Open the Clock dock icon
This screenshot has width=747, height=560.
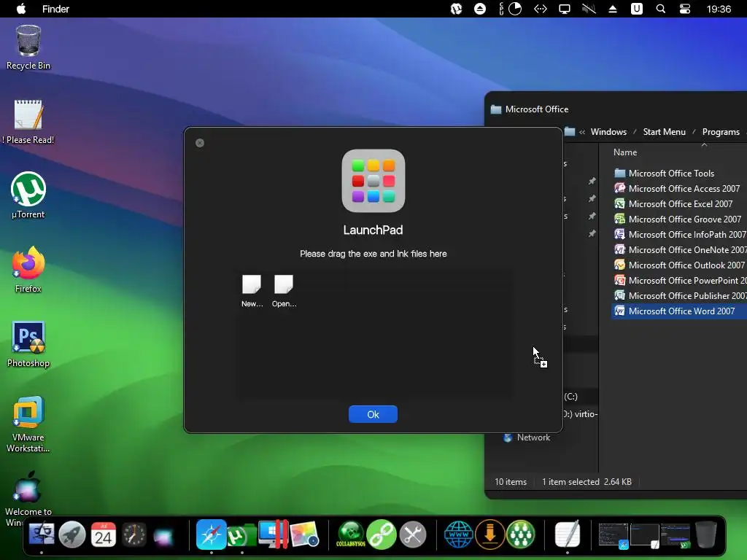tap(134, 534)
